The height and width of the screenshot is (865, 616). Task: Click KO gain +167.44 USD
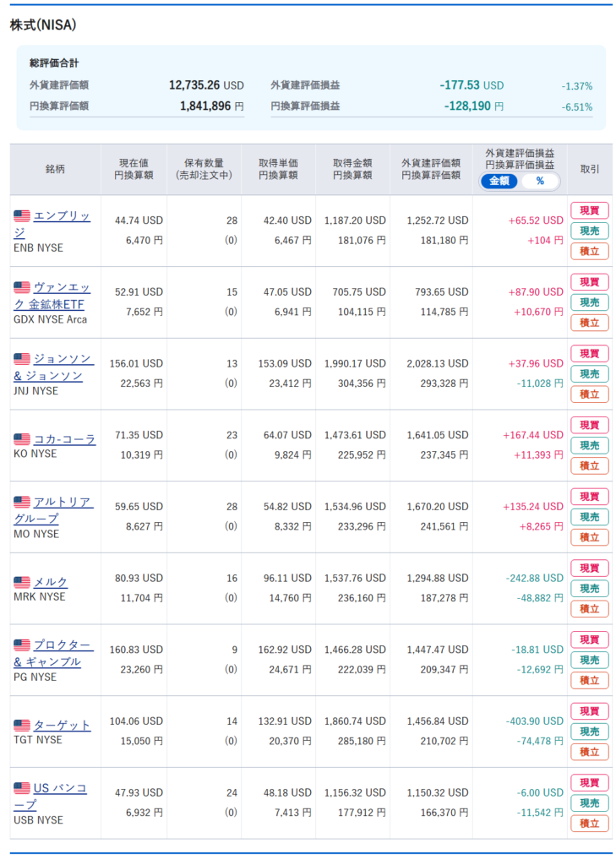533,435
